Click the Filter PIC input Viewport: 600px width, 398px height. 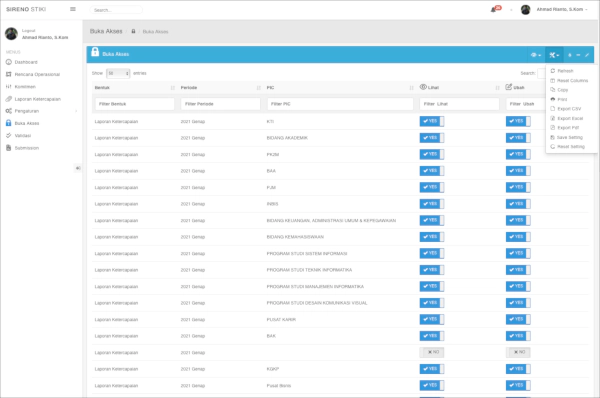[340, 104]
